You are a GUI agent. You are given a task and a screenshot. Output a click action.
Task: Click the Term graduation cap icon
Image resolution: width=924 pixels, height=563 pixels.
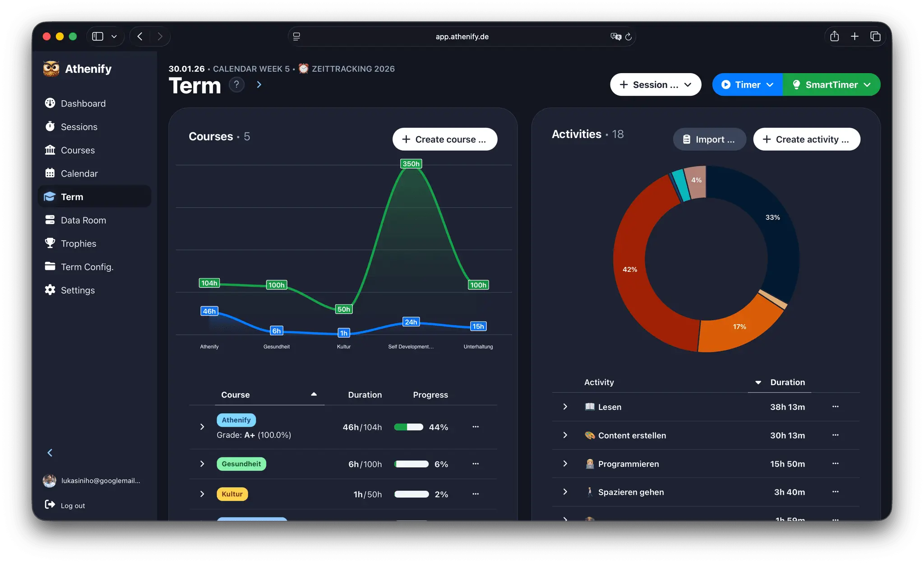coord(50,197)
